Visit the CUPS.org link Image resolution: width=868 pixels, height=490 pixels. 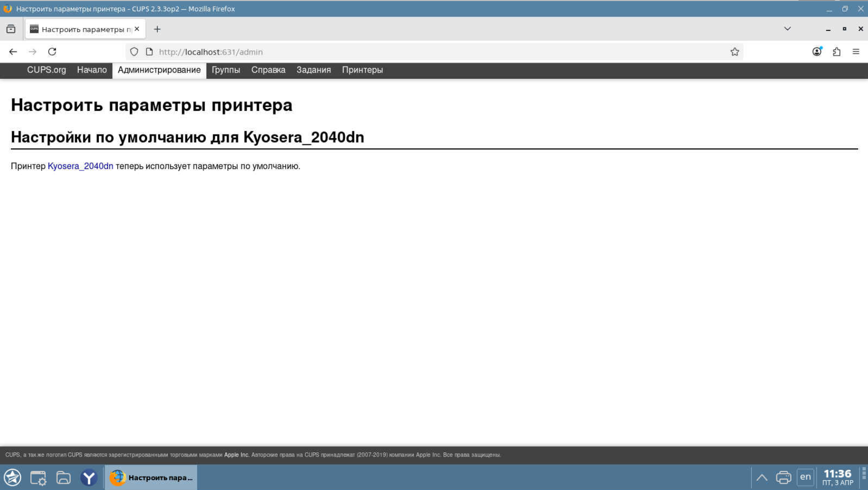point(46,70)
